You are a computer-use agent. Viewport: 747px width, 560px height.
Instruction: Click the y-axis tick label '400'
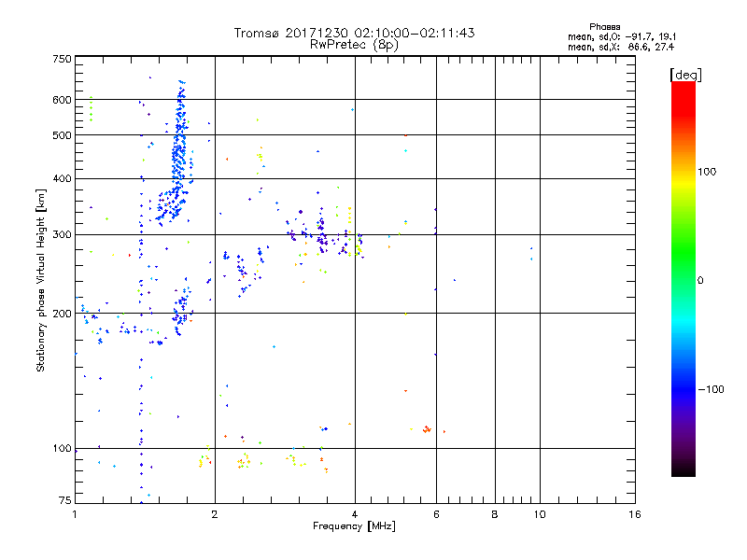pyautogui.click(x=62, y=178)
